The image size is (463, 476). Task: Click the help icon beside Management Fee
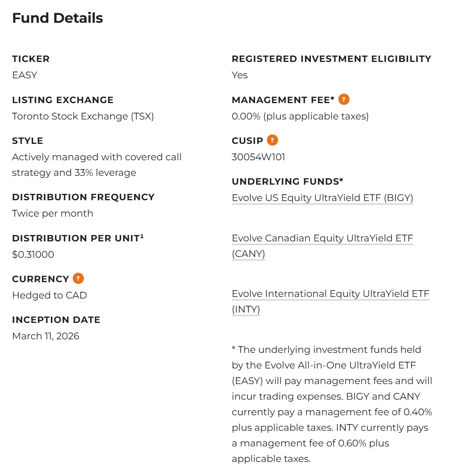[344, 100]
